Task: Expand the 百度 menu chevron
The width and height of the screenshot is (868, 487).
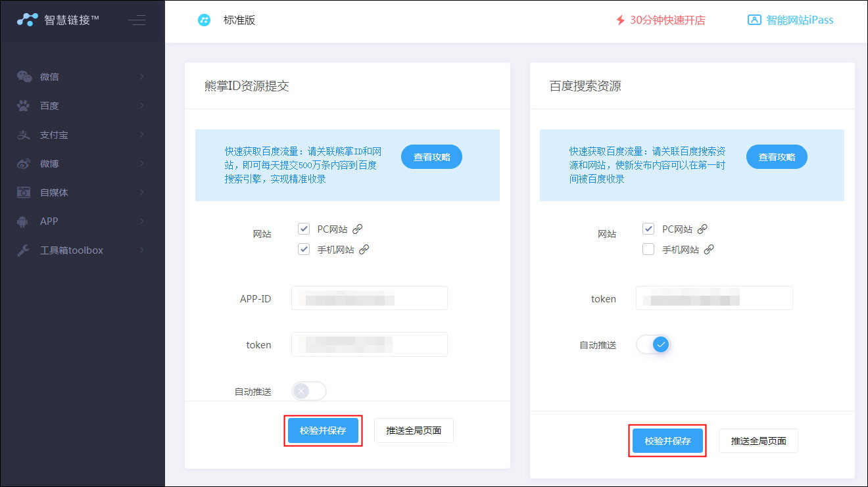Action: [x=142, y=106]
